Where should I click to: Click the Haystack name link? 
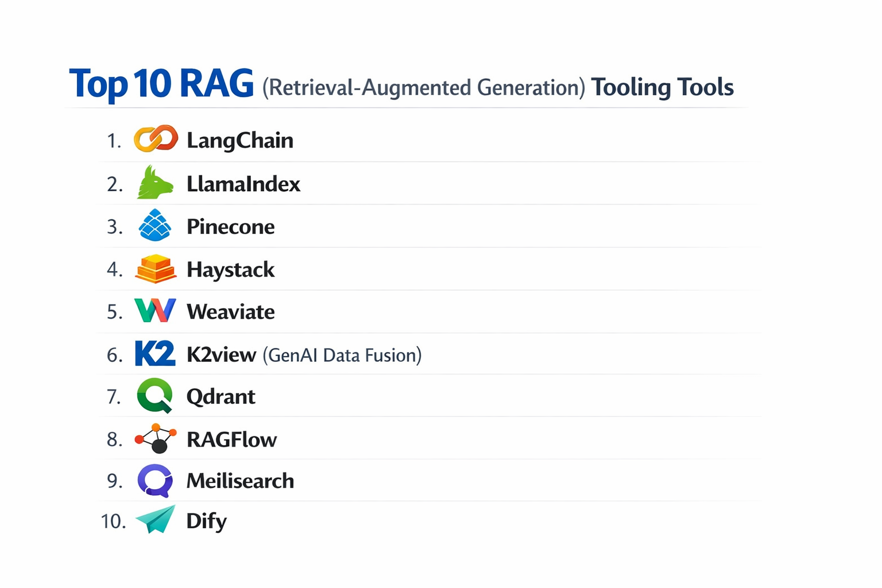[231, 269]
